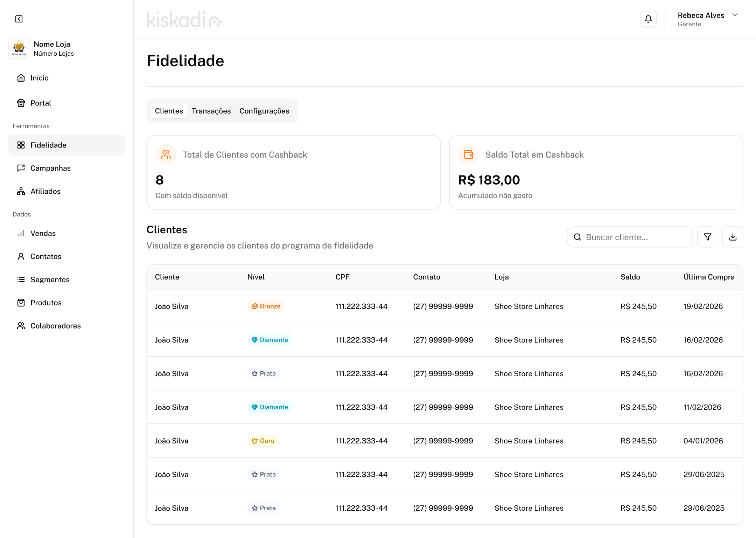
Task: Click the Contatos person icon
Action: (x=21, y=256)
